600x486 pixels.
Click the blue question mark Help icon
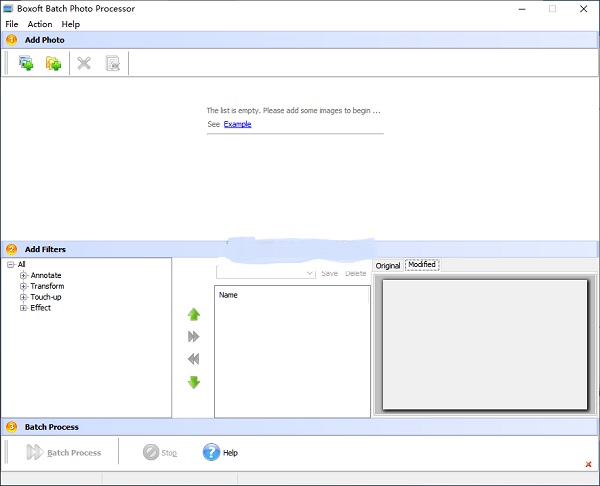point(211,452)
